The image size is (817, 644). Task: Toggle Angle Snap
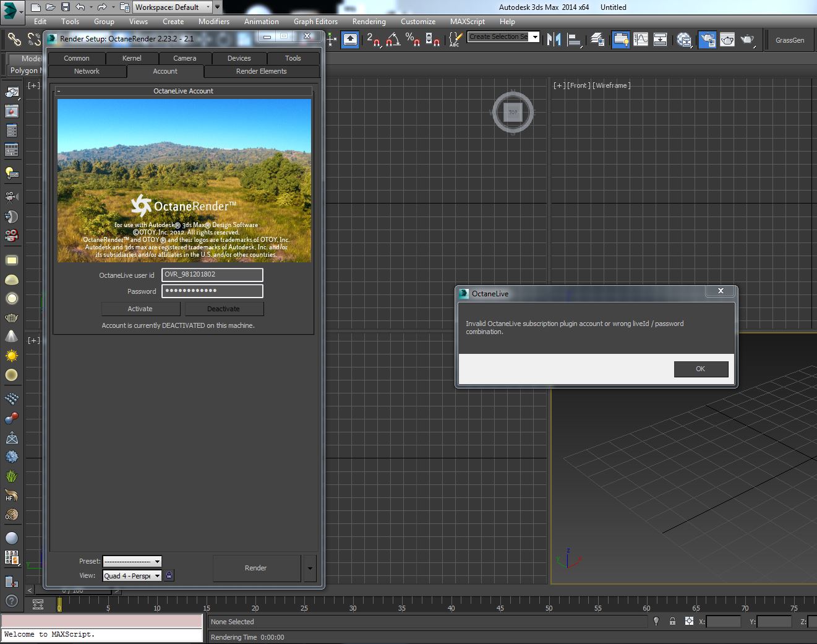coord(393,40)
